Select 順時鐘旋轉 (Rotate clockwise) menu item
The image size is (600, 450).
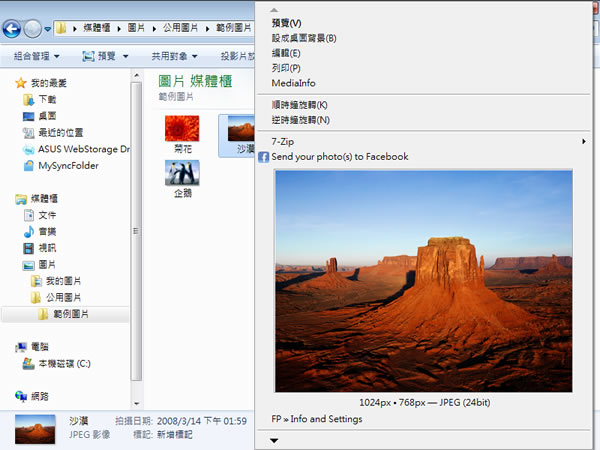click(300, 105)
